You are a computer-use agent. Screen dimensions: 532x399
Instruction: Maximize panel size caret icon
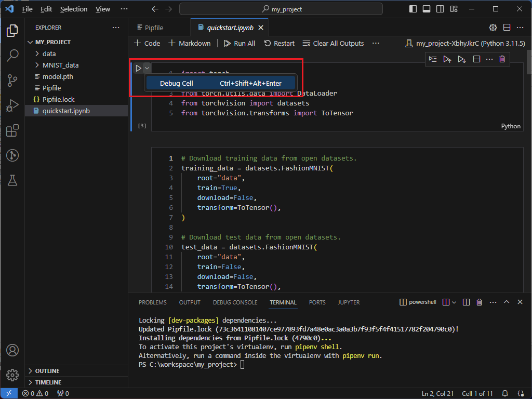pyautogui.click(x=506, y=302)
